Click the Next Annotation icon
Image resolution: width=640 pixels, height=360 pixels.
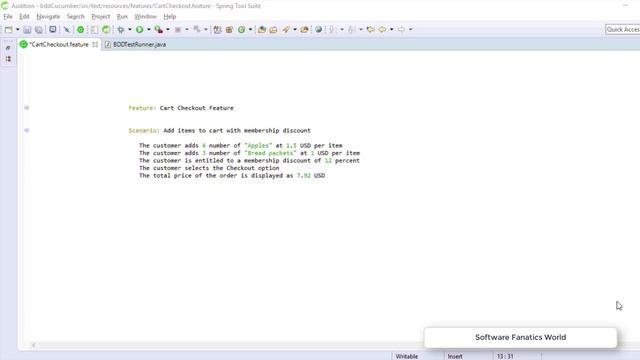[x=333, y=29]
